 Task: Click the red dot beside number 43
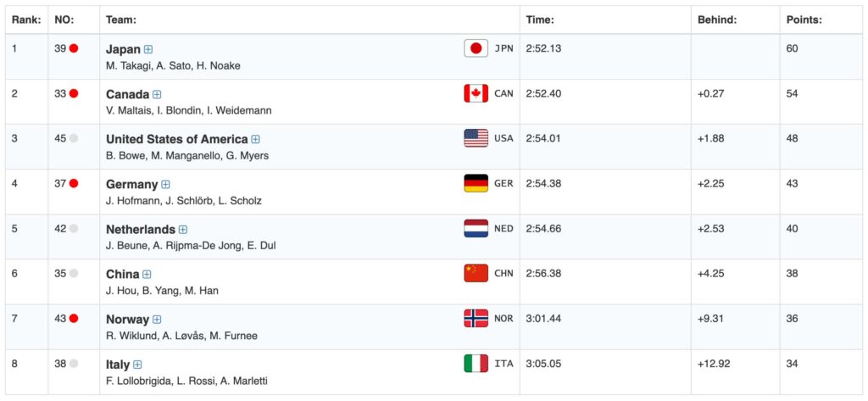click(74, 318)
